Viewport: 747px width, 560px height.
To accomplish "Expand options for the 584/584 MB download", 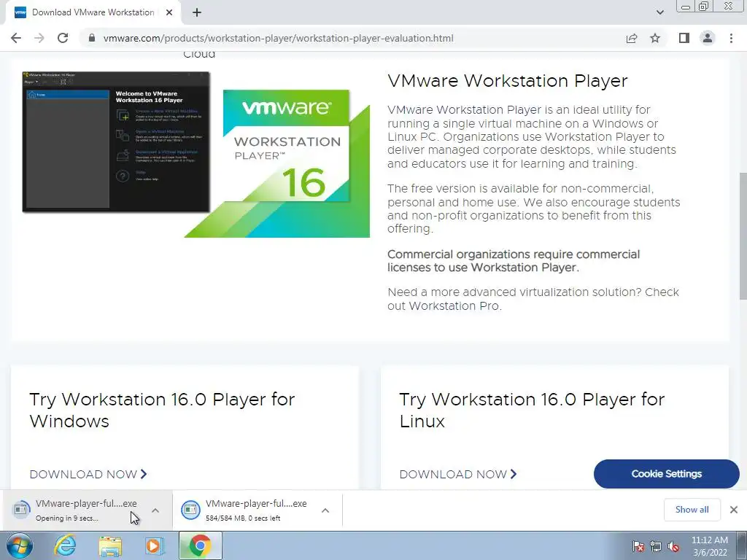I will (x=325, y=510).
